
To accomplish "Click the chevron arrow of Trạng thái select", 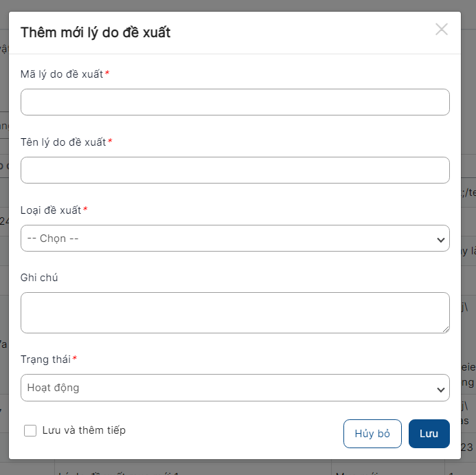I will (440, 389).
